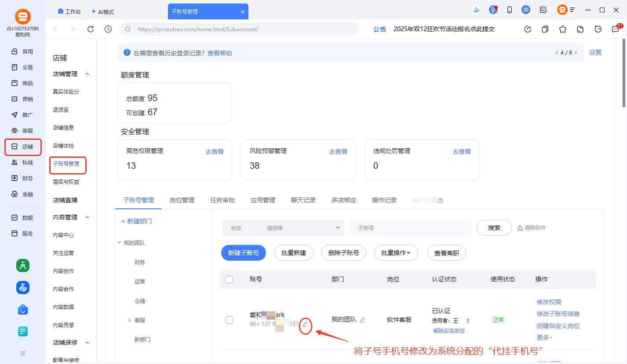Click the 新建子账号 button
Screen dimensions: 627x364
(244, 253)
